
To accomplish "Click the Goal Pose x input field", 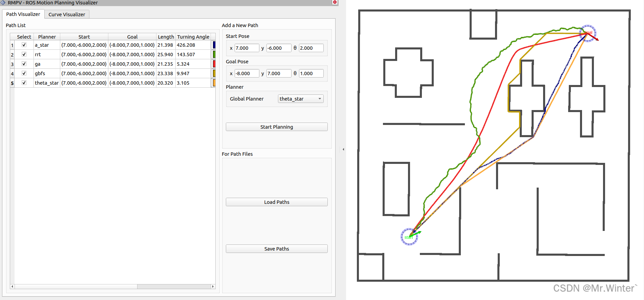I will (x=247, y=73).
